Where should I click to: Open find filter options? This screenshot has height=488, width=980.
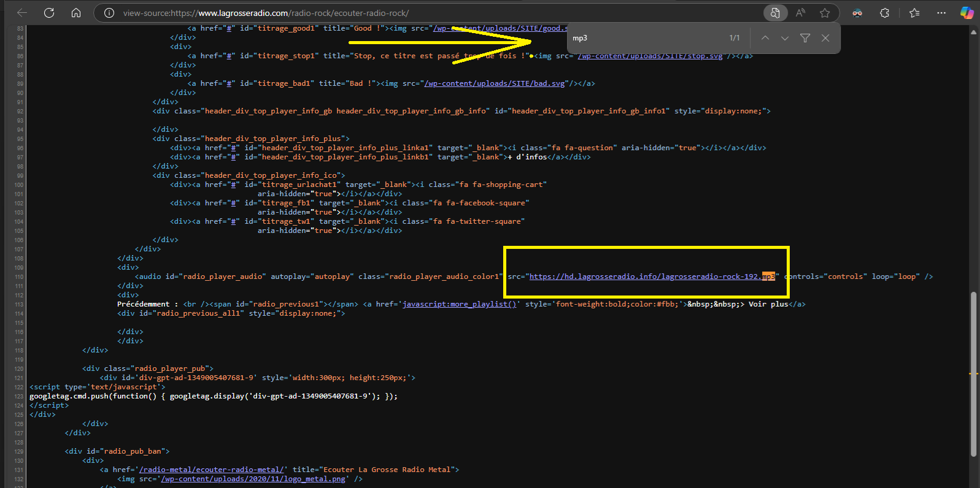click(805, 38)
